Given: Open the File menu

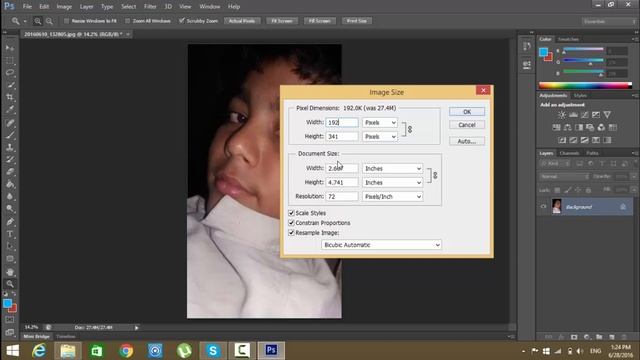Looking at the screenshot, I should [x=27, y=7].
